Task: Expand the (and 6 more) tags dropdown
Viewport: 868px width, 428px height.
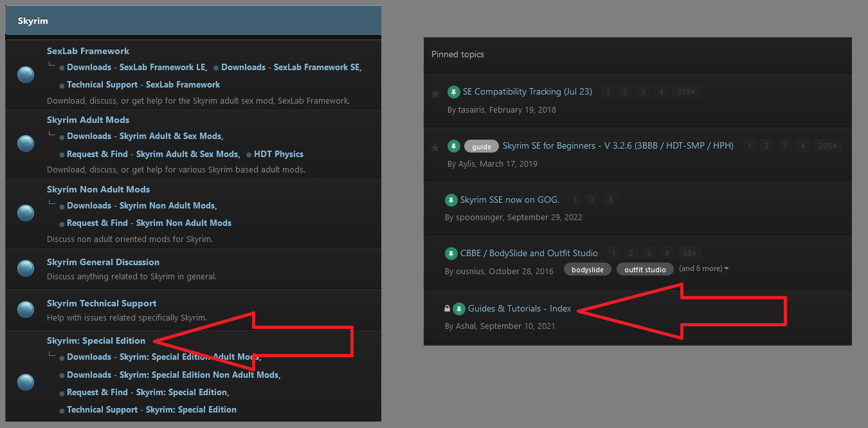Action: [x=704, y=268]
